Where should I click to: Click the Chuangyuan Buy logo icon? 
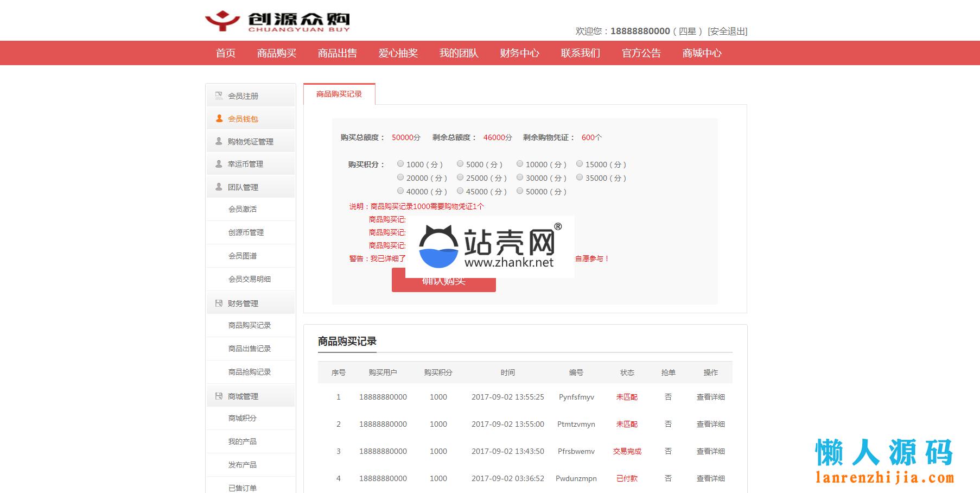(x=222, y=21)
